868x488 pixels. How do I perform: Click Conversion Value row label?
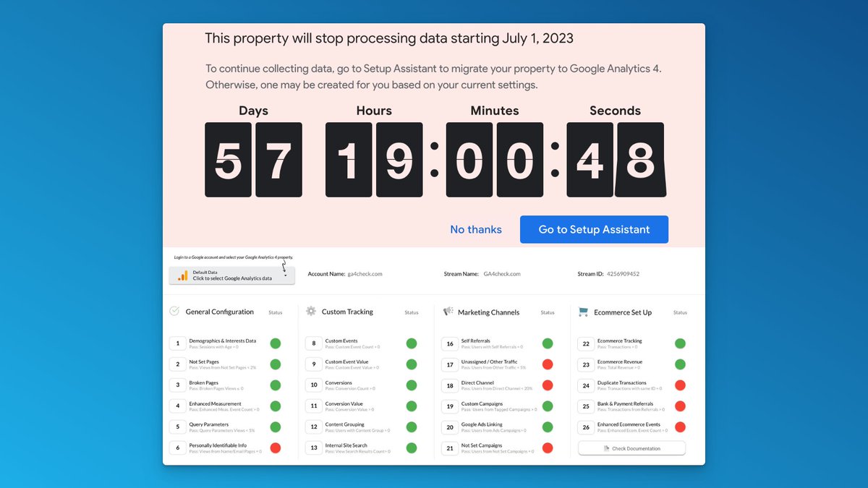[344, 403]
